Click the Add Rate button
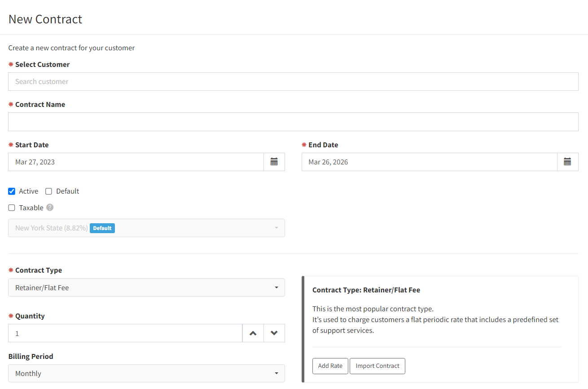The image size is (588, 389). (330, 366)
